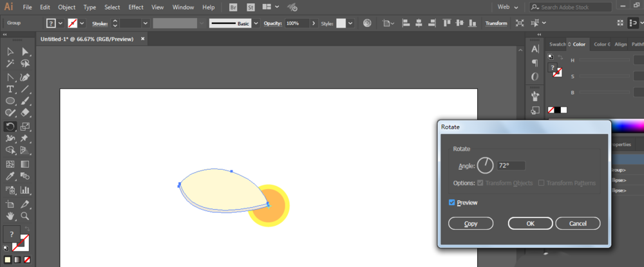This screenshot has width=644, height=267.
Task: Click the Opacity label link
Action: click(272, 23)
